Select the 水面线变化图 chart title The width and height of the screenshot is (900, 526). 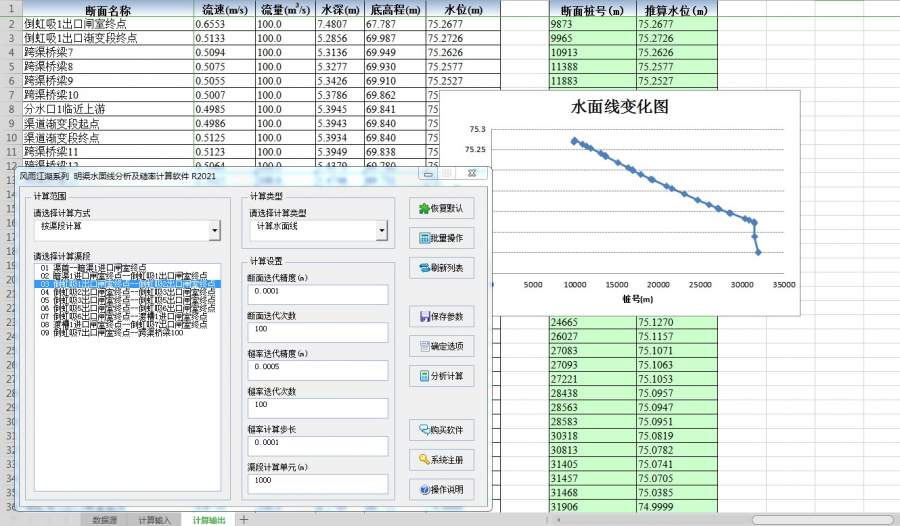[619, 106]
